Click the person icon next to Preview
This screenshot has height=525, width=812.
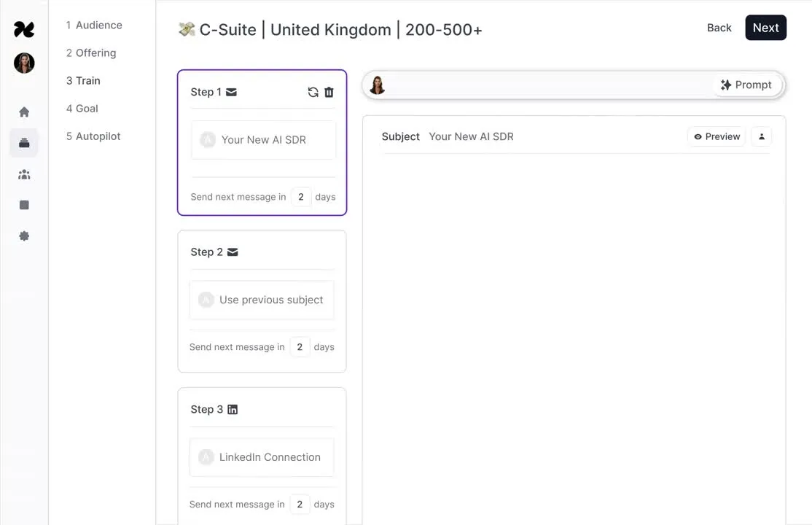(x=761, y=137)
